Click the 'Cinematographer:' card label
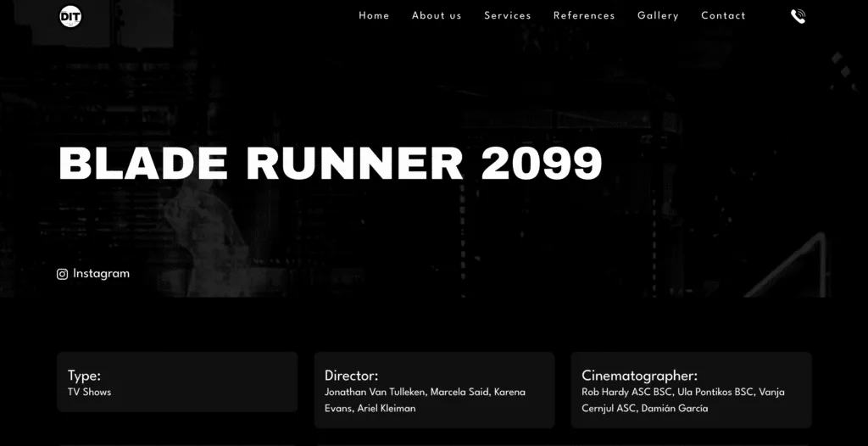The height and width of the screenshot is (446, 868). click(639, 376)
